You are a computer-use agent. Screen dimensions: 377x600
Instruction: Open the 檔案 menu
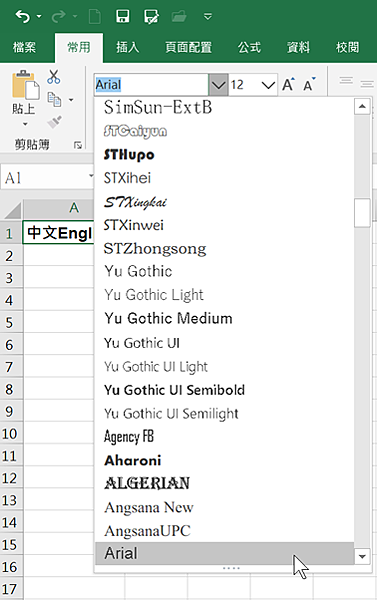[24, 47]
